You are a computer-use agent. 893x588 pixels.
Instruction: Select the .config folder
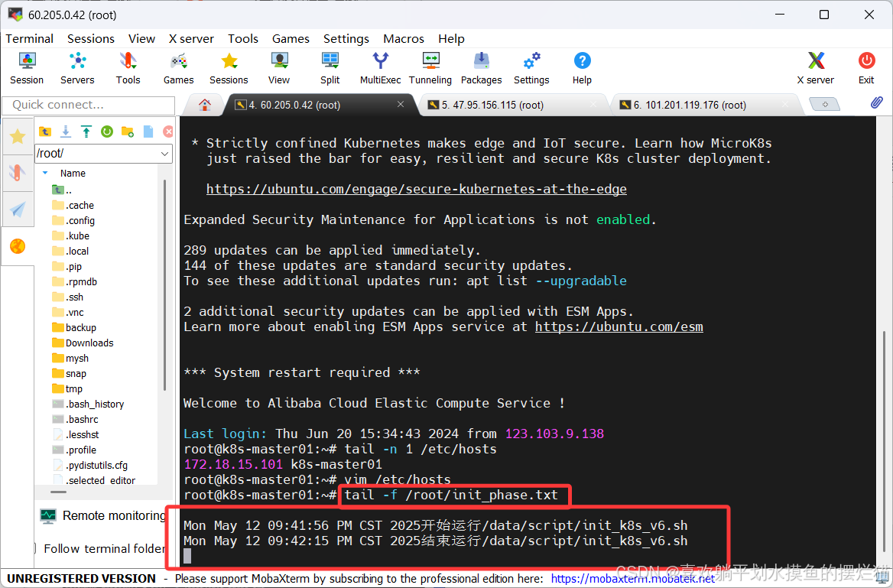coord(73,220)
